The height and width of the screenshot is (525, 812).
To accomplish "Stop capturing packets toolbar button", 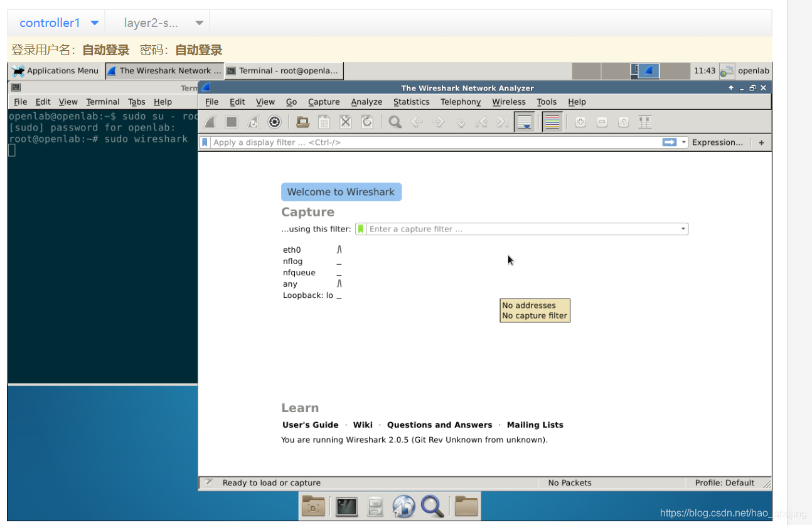I will 232,122.
